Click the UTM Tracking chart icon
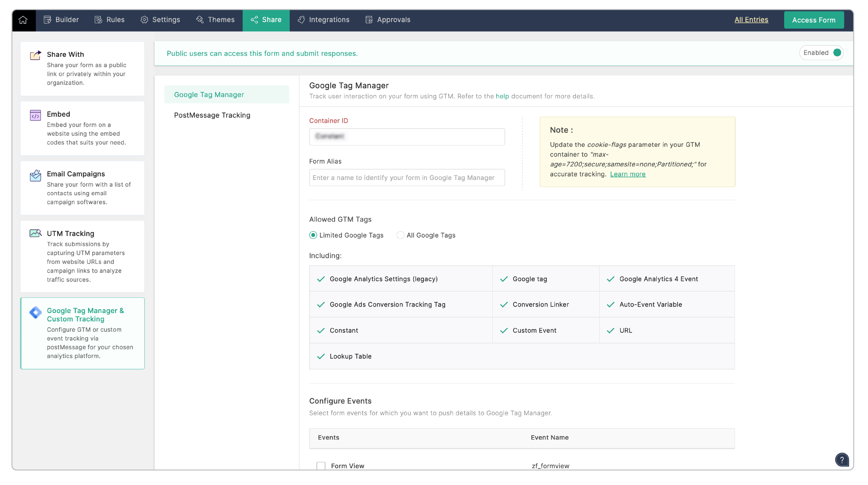Image resolution: width=868 pixels, height=485 pixels. coord(35,233)
